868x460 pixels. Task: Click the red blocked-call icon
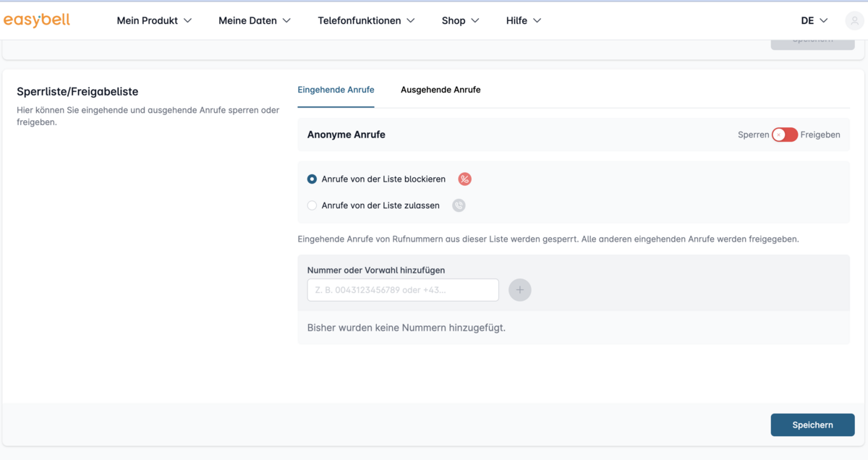tap(464, 179)
